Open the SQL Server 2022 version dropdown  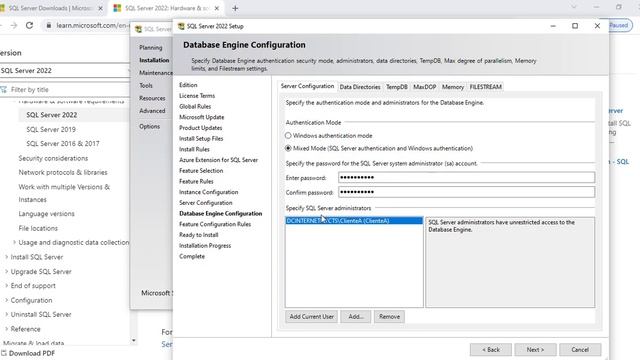(x=65, y=71)
